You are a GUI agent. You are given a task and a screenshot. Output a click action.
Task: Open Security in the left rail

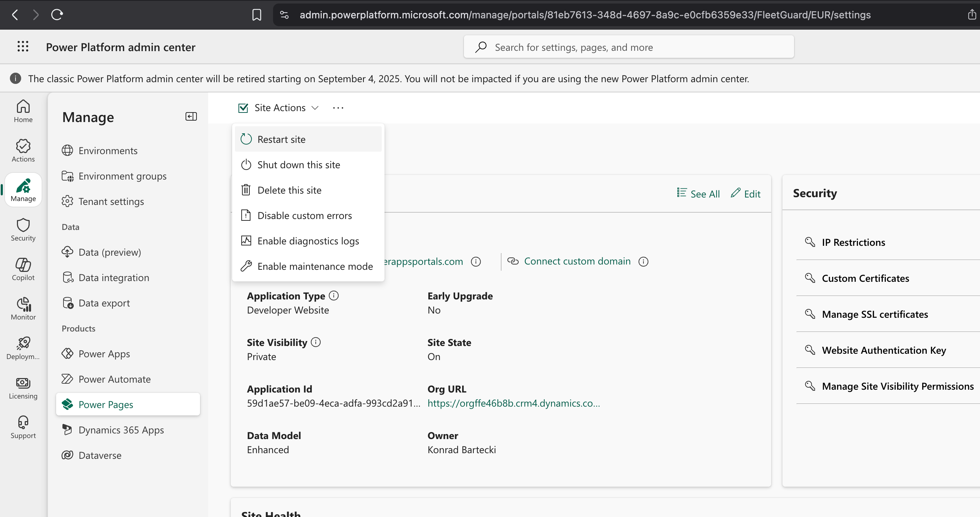coord(23,230)
